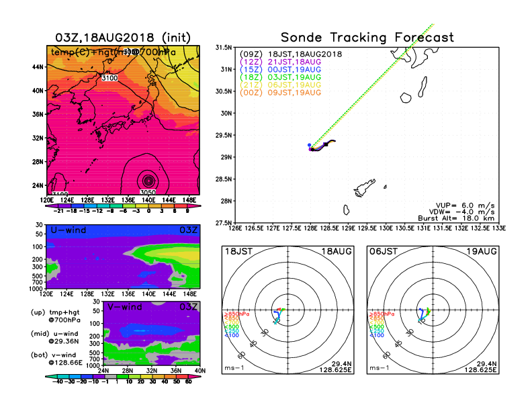Image resolution: width=532 pixels, height=411 pixels.
Task: Click the '18AUG' label on left hodograph
Action: click(337, 252)
